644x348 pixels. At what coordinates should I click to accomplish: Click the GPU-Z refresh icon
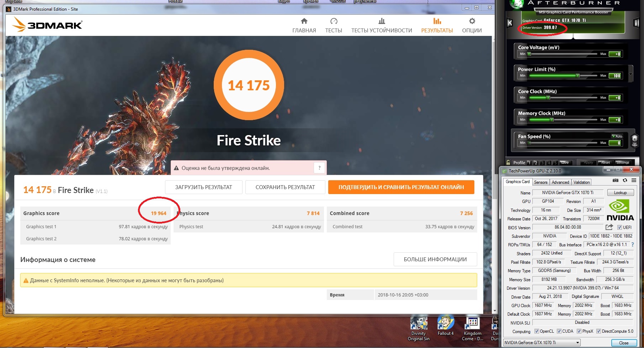point(625,181)
